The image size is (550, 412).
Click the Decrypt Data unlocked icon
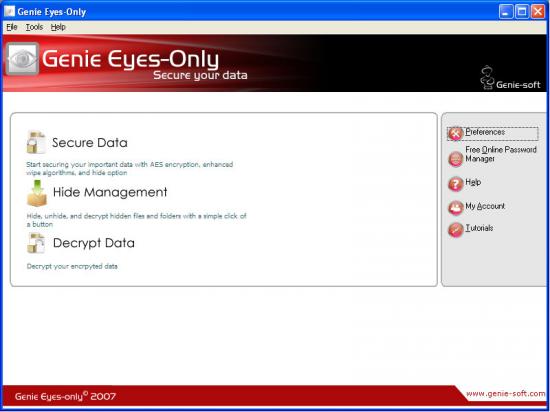(x=36, y=243)
